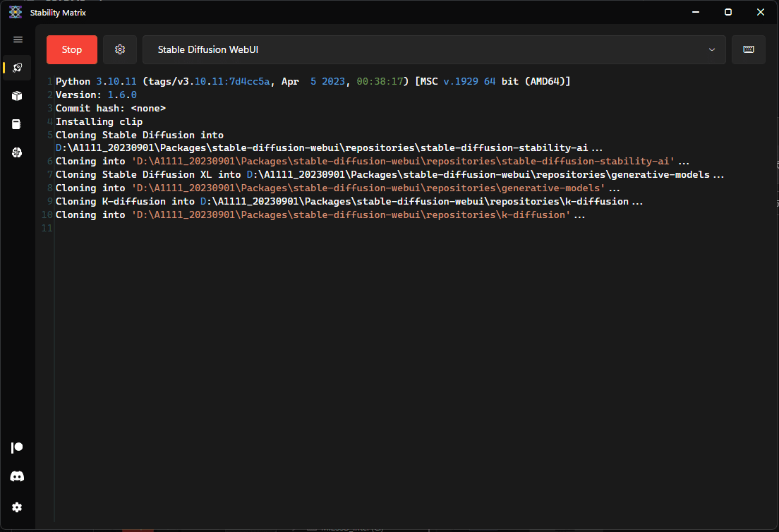The width and height of the screenshot is (779, 532).
Task: Click the quoted generative-models path line
Action: click(x=337, y=188)
